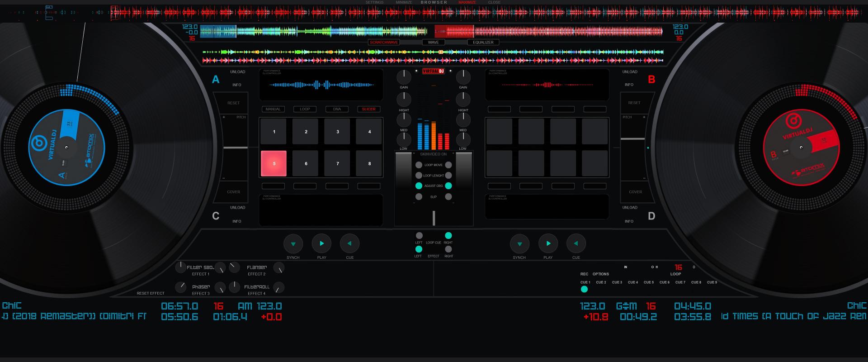Click knob left of Filter effect 1
Image resolution: width=868 pixels, height=362 pixels.
(181, 267)
